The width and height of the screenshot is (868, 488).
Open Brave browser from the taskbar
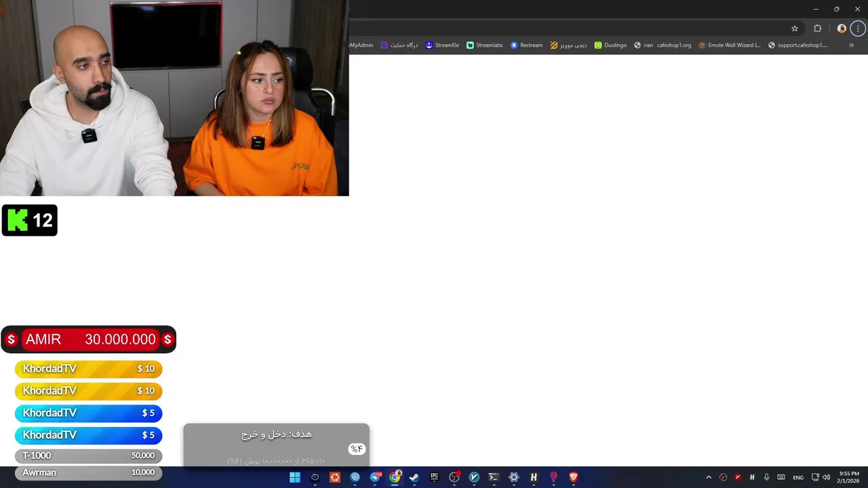(x=574, y=477)
